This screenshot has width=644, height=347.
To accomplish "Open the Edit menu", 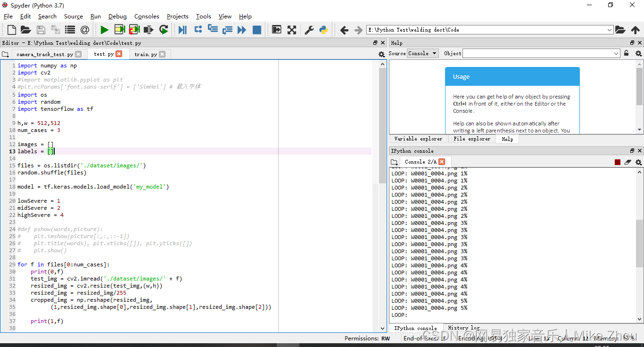I will (x=25, y=16).
